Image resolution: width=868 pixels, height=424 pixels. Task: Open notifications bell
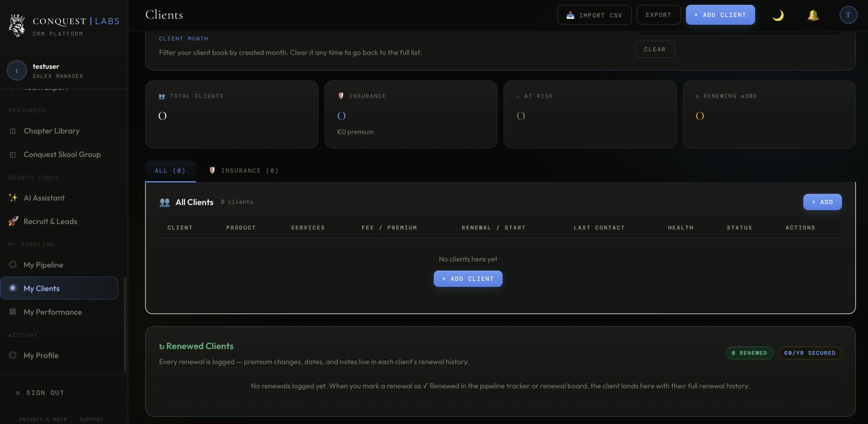click(813, 15)
